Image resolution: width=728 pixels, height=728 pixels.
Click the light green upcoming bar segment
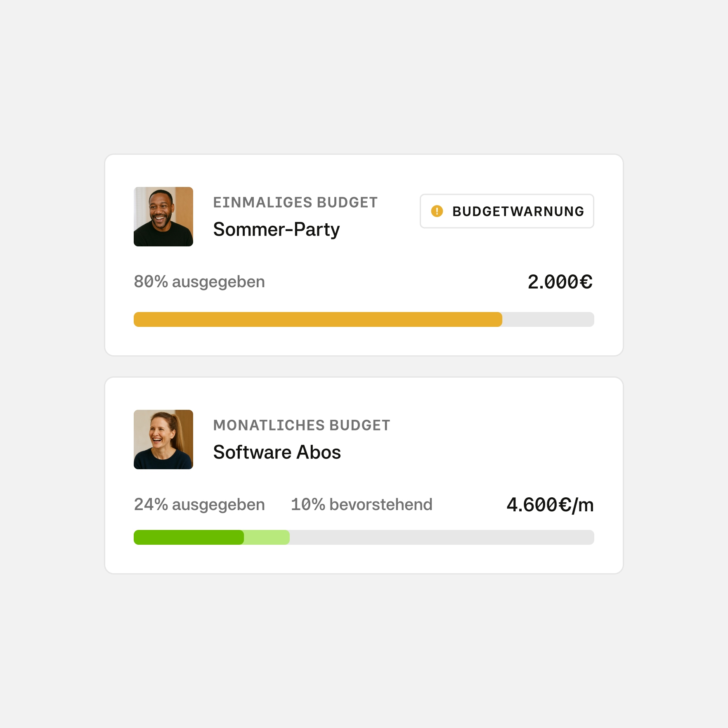pos(267,537)
